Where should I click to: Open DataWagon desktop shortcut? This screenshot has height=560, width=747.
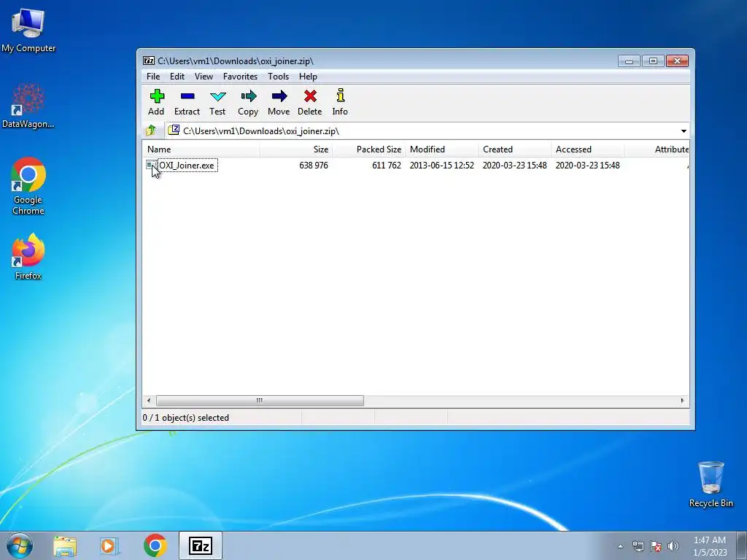pos(28,106)
